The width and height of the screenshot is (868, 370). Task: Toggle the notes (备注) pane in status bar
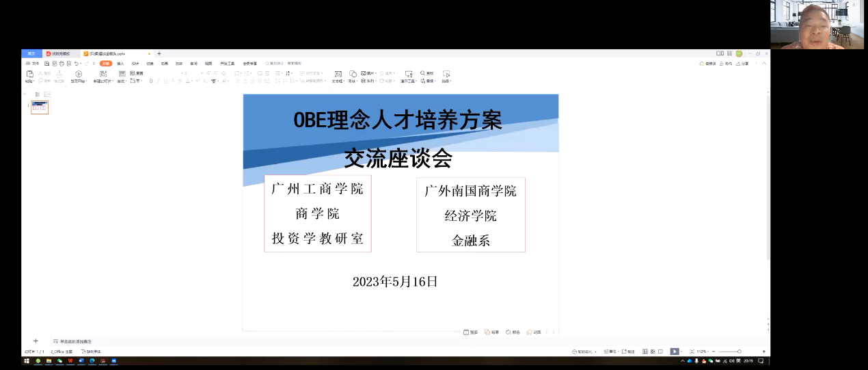coord(628,352)
